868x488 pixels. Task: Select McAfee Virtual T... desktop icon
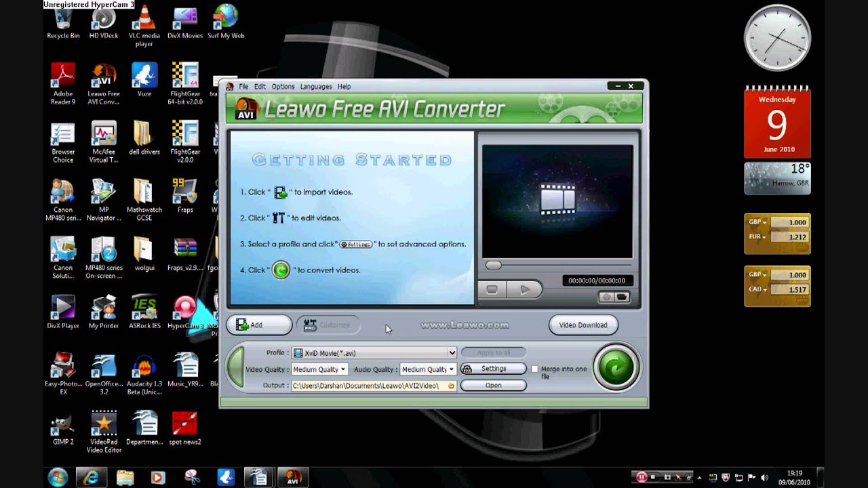(x=104, y=142)
